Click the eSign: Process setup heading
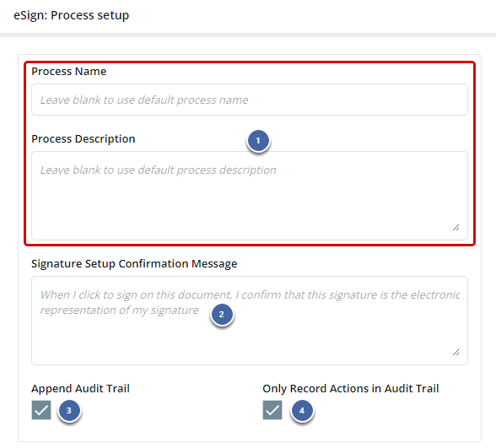The image size is (496, 448). (x=71, y=15)
